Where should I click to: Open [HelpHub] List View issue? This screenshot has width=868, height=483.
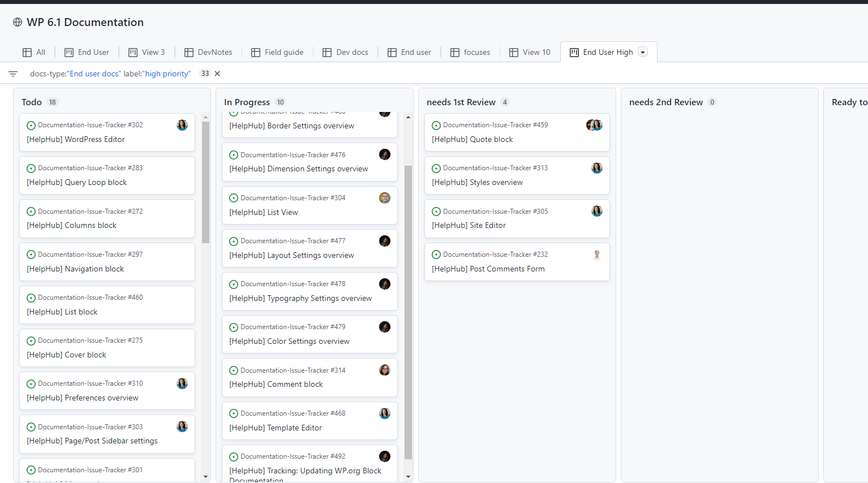pos(264,212)
